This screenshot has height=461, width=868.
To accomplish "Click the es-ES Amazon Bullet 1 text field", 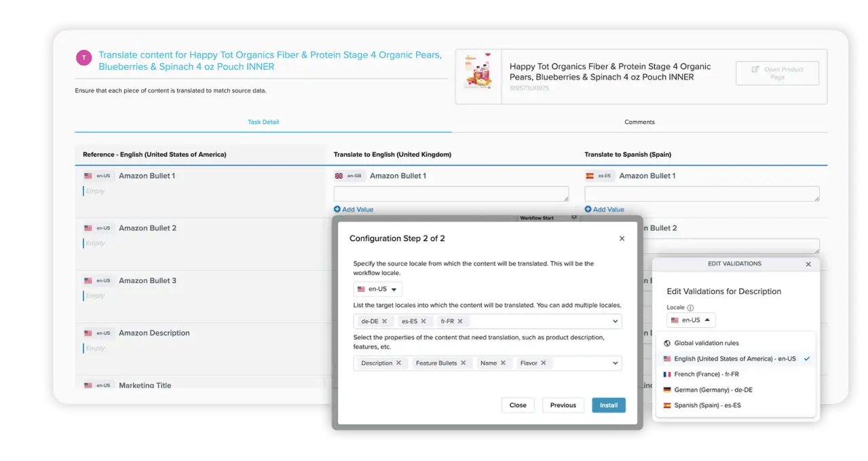I will pos(702,194).
